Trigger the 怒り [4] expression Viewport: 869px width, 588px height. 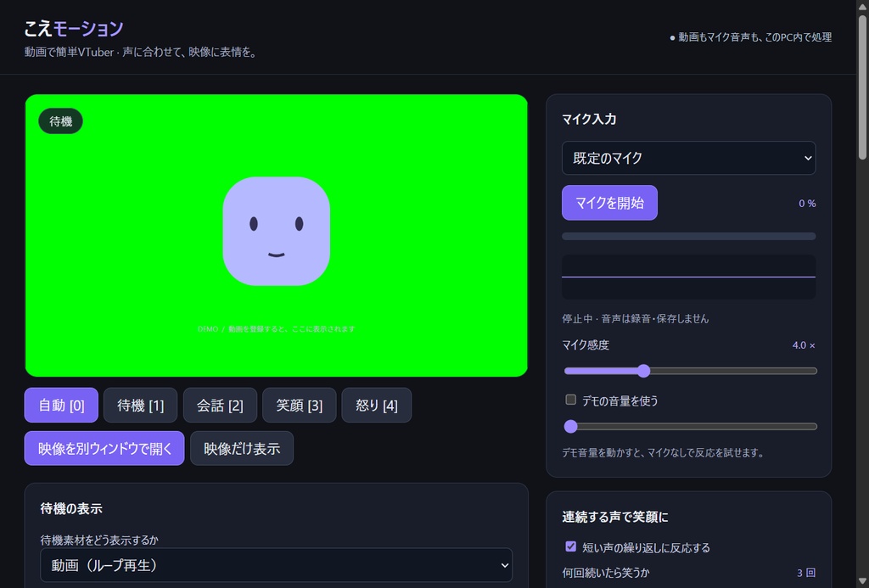pos(377,405)
